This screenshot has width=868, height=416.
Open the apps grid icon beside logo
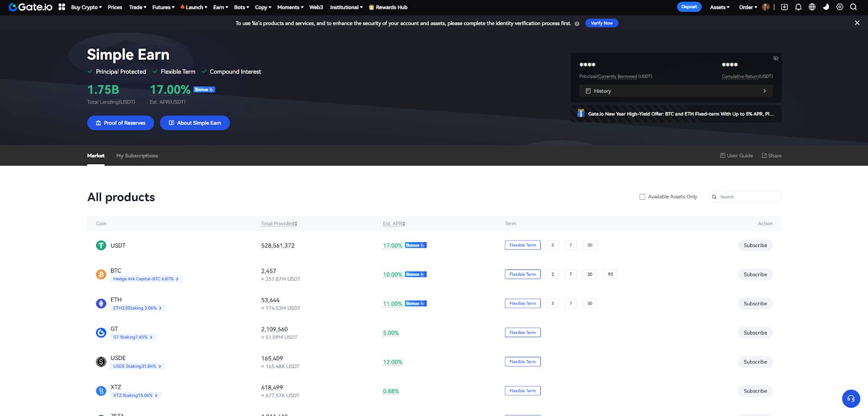(x=62, y=7)
